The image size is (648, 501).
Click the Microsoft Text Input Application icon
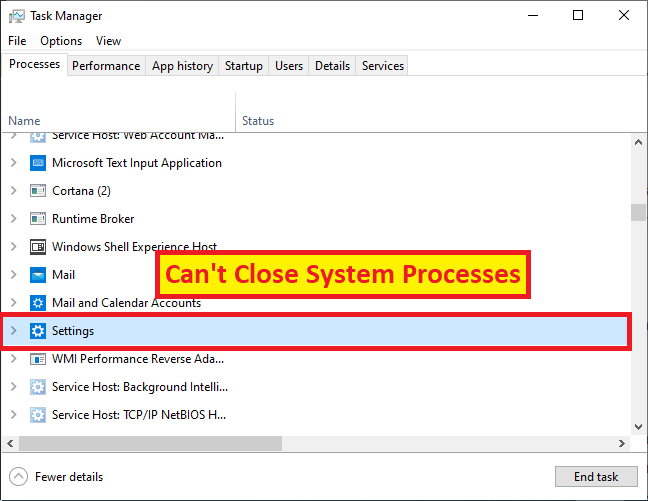pyautogui.click(x=38, y=163)
